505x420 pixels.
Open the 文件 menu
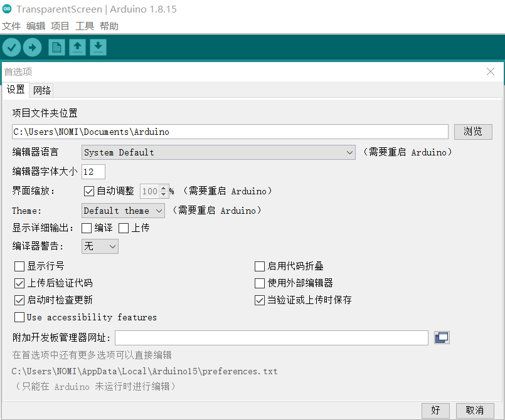11,26
